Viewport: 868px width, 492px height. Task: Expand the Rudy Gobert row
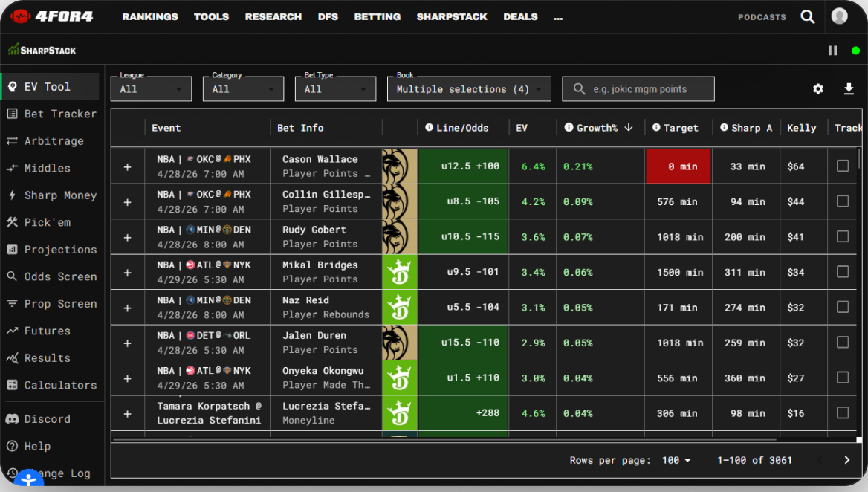pyautogui.click(x=127, y=238)
